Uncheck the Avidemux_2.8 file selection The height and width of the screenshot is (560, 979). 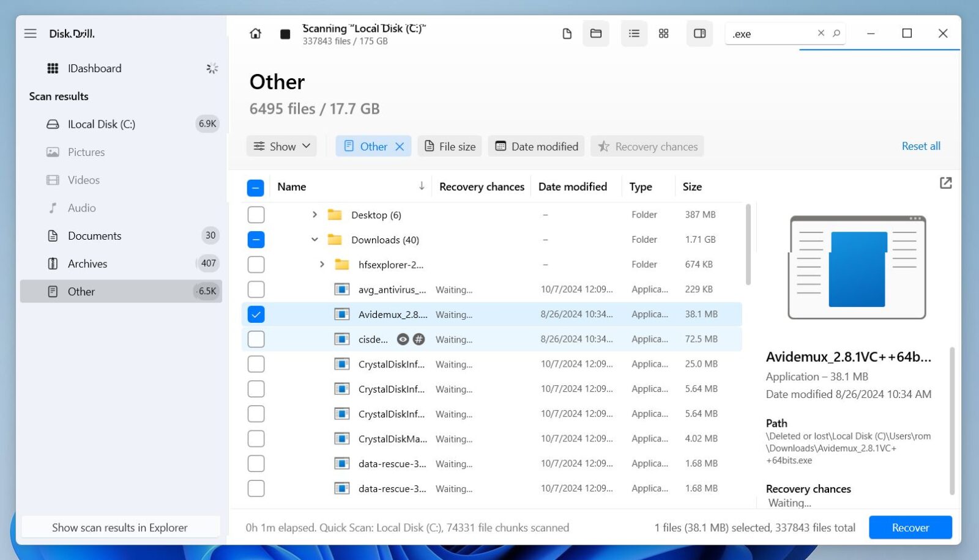256,314
